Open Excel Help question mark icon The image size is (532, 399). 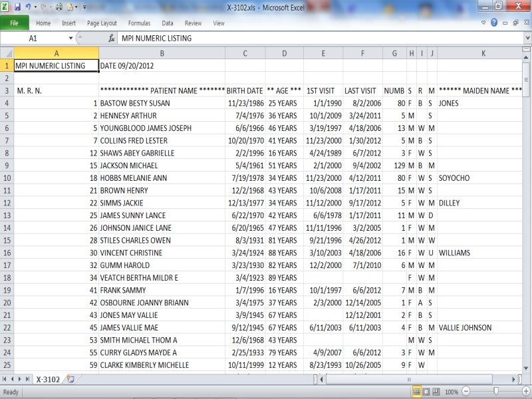(494, 23)
